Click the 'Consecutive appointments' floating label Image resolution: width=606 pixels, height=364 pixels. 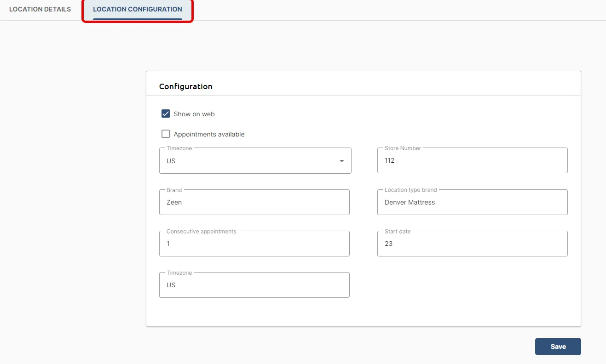point(202,231)
